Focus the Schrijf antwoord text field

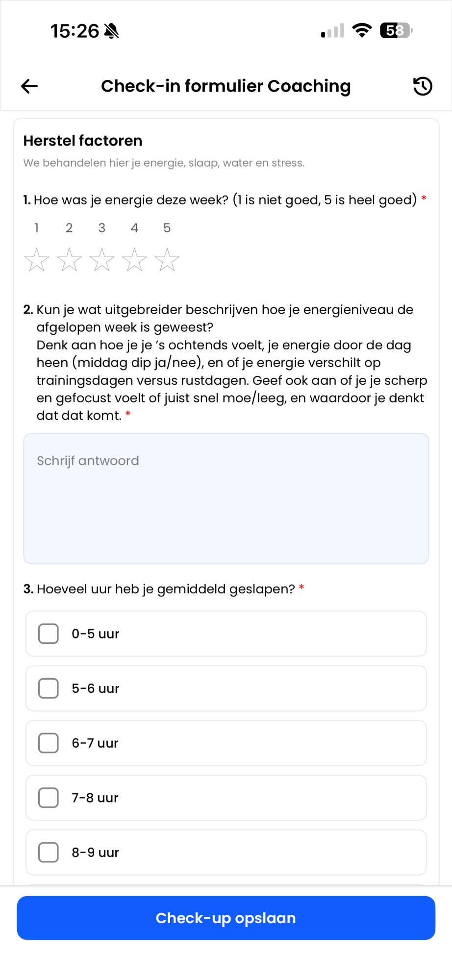[x=226, y=498]
